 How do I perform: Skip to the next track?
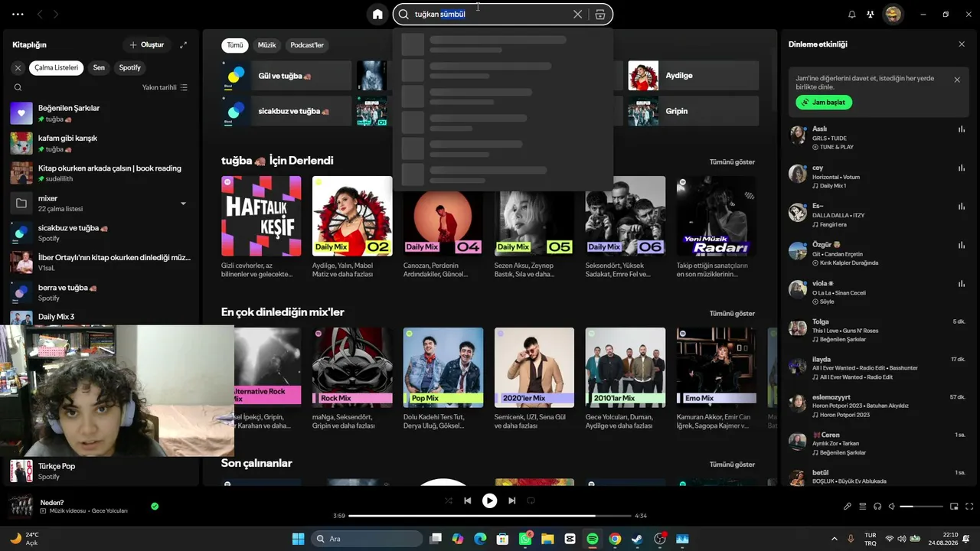click(x=511, y=500)
